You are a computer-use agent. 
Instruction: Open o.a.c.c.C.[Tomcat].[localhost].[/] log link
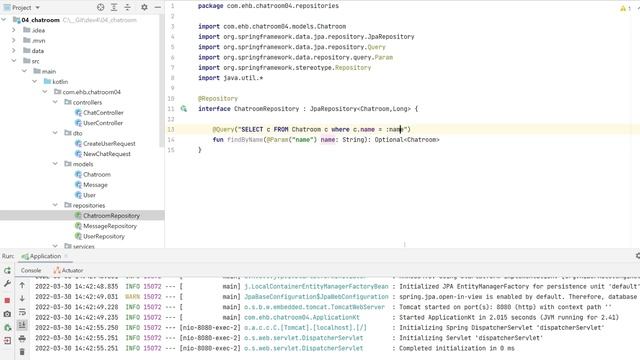305,327
